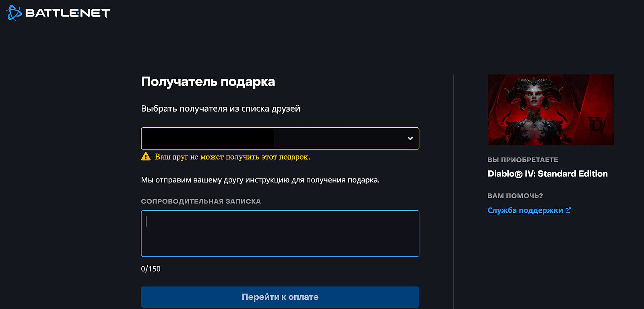Click the 0/150 character counter

(x=151, y=269)
